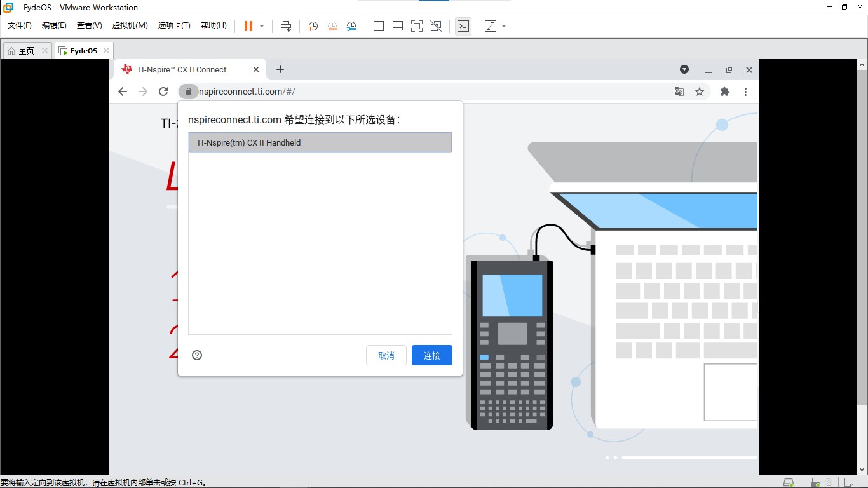Viewport: 868px width, 488px height.
Task: Open the snapshot manager icon
Action: [351, 26]
